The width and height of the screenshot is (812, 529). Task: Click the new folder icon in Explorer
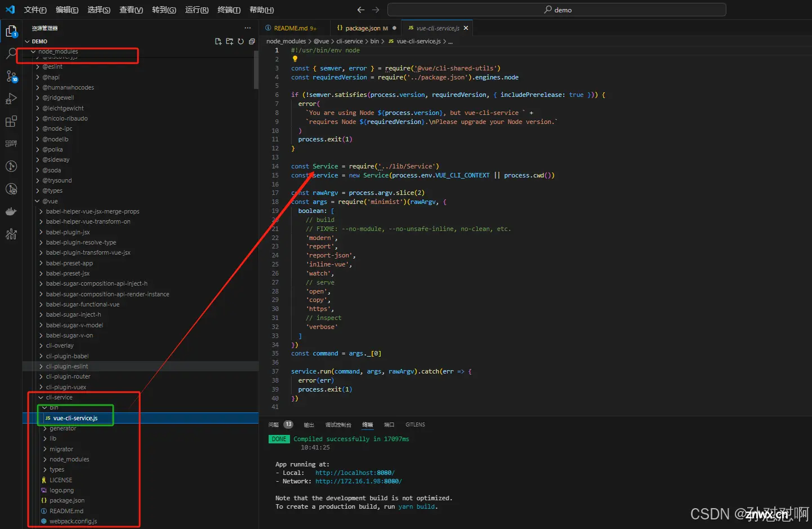click(x=229, y=41)
